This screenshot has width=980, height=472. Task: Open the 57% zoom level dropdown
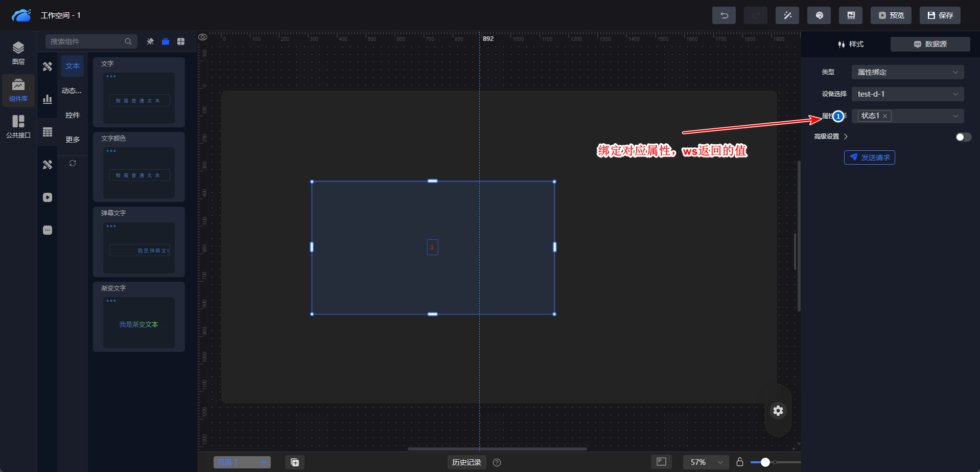click(706, 462)
